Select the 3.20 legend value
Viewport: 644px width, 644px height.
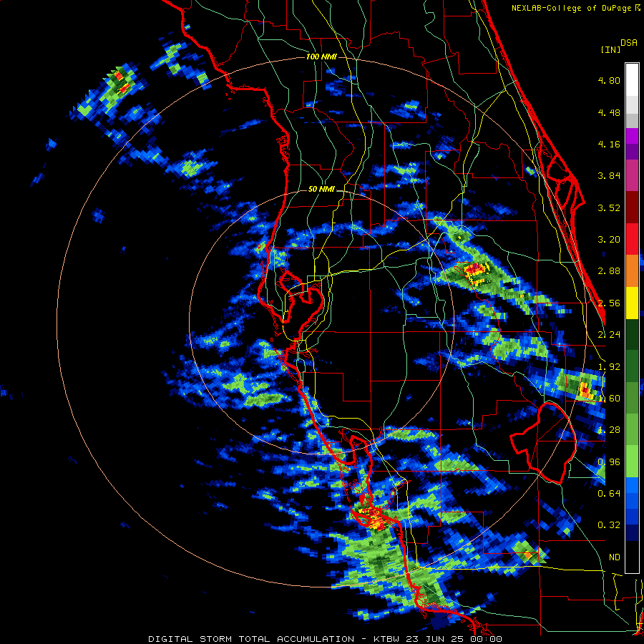609,240
